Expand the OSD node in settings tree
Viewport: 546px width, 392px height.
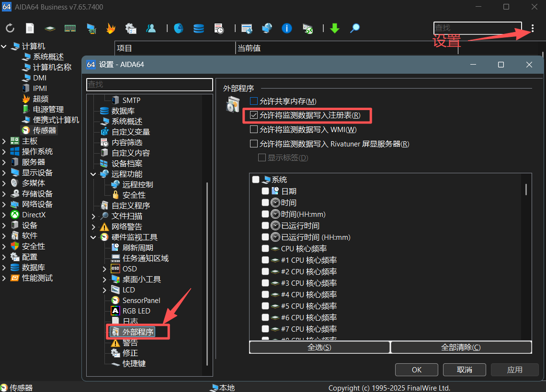coord(104,269)
